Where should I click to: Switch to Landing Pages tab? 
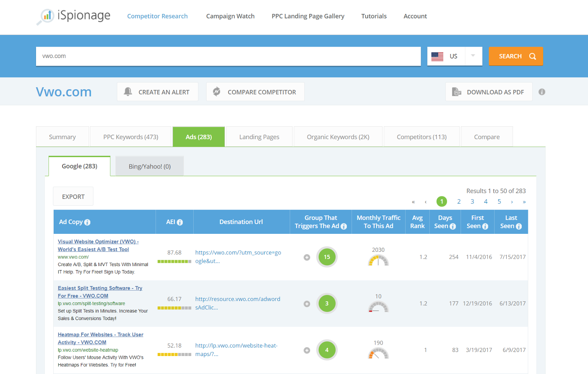coord(259,137)
